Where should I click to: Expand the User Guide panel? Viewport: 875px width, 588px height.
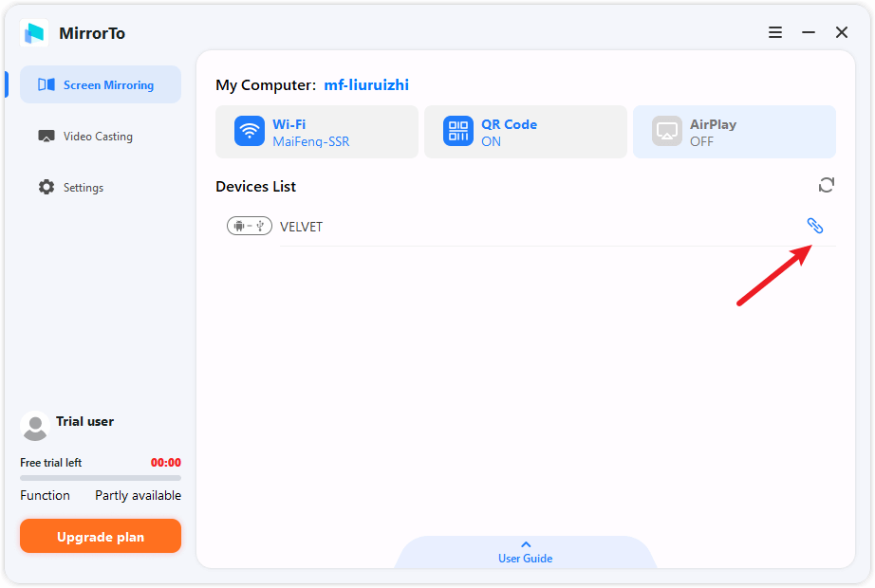click(525, 552)
